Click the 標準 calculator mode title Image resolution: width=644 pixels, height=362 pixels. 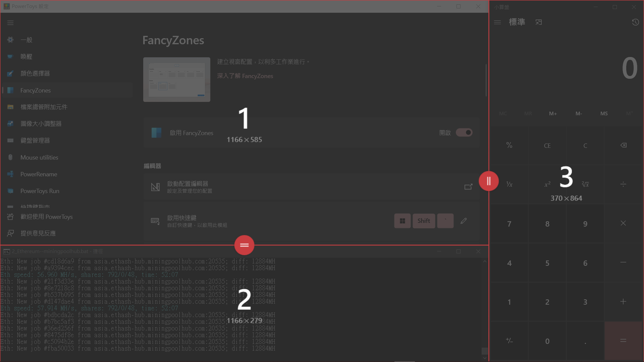click(517, 22)
